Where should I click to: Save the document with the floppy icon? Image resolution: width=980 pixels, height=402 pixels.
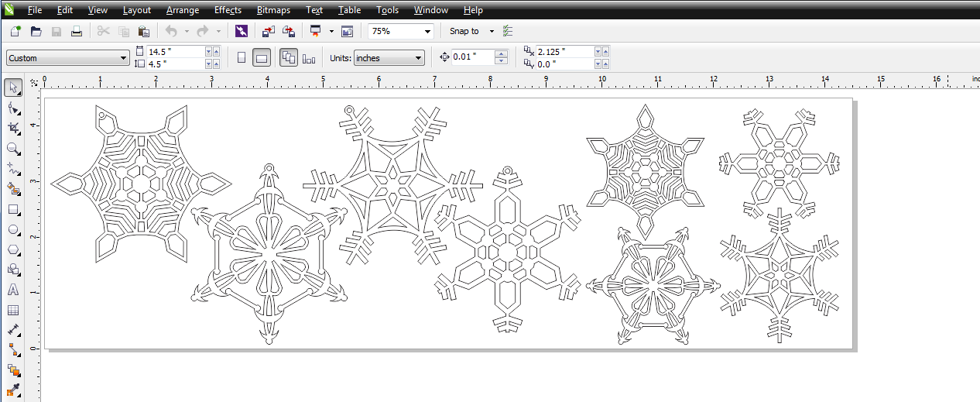56,31
